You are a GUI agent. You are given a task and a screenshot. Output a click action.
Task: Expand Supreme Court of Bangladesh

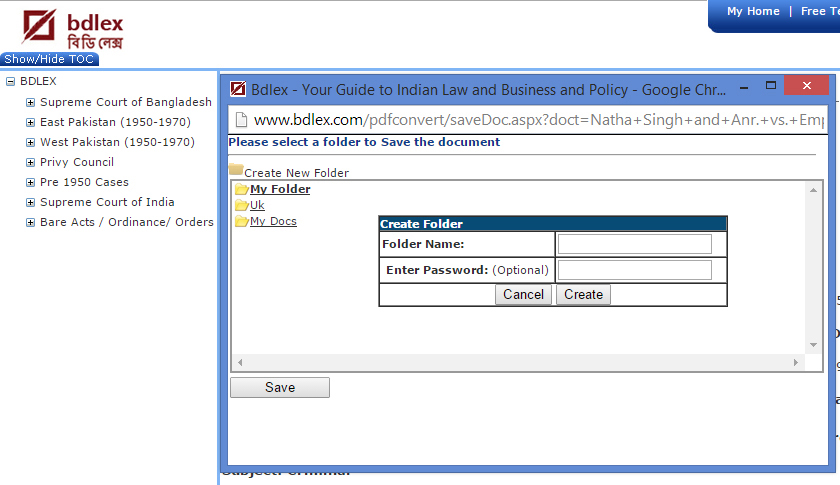click(x=31, y=102)
